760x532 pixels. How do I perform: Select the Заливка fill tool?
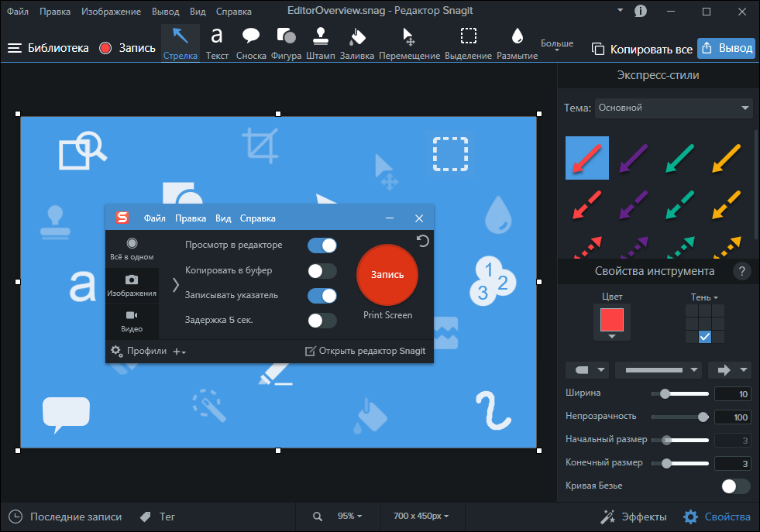point(356,43)
